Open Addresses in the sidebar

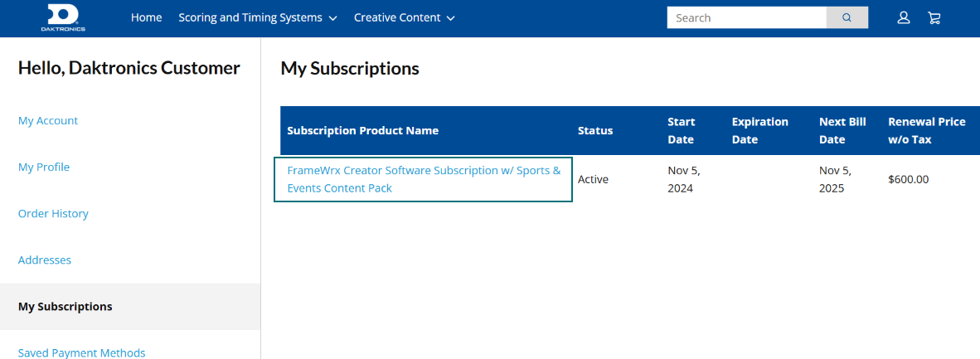pyautogui.click(x=45, y=260)
